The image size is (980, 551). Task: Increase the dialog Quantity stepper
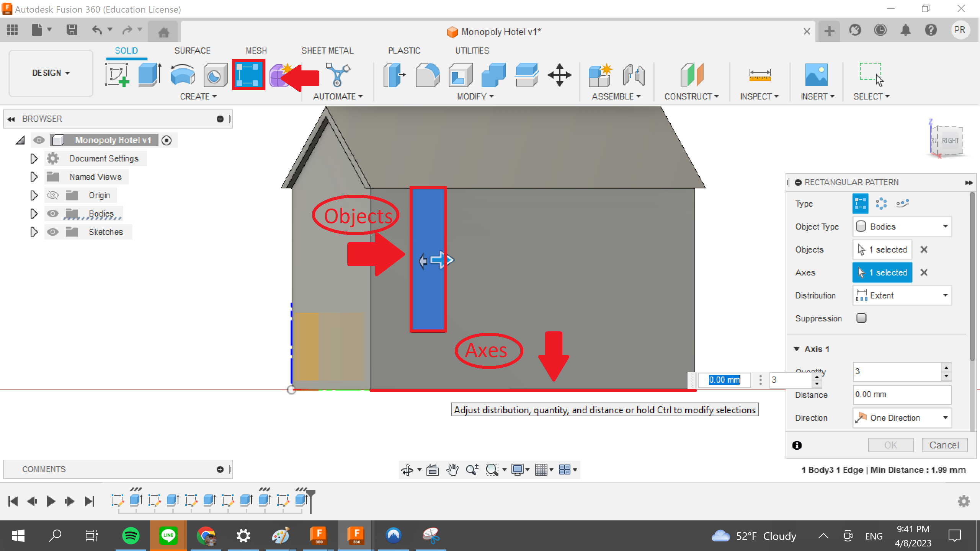pos(946,368)
